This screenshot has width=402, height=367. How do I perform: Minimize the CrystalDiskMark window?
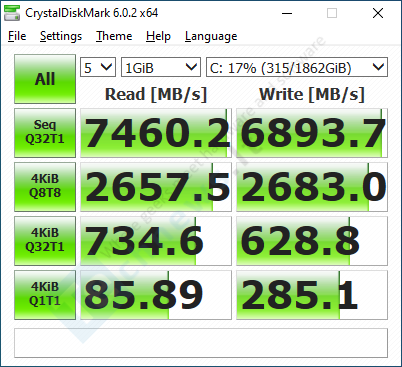pyautogui.click(x=287, y=13)
